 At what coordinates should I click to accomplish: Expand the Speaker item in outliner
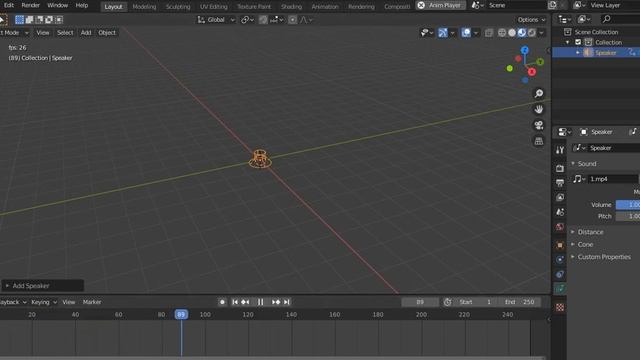(x=578, y=53)
